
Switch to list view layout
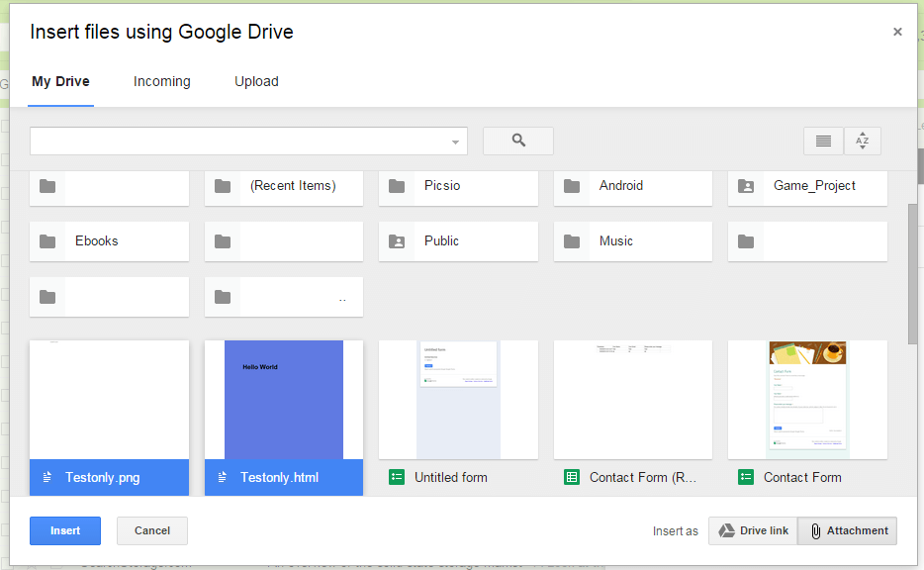pos(823,140)
